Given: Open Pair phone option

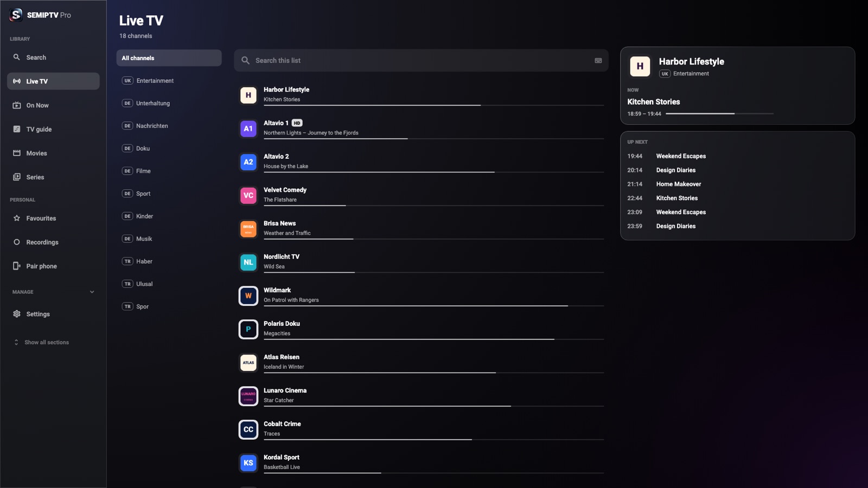Looking at the screenshot, I should pos(53,266).
